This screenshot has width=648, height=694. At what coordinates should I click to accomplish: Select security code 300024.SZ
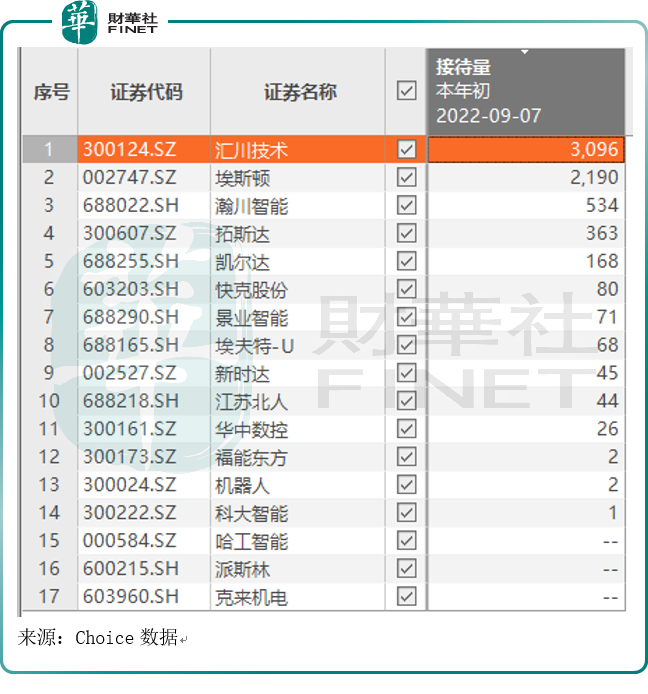pos(130,485)
